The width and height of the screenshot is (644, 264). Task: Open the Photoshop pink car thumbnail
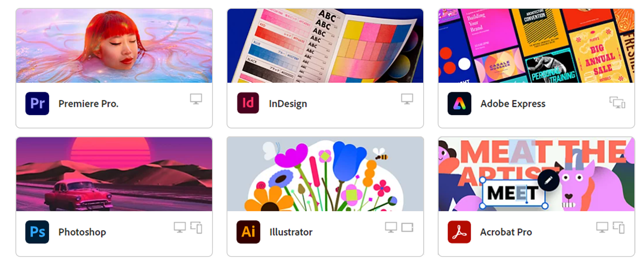click(114, 174)
